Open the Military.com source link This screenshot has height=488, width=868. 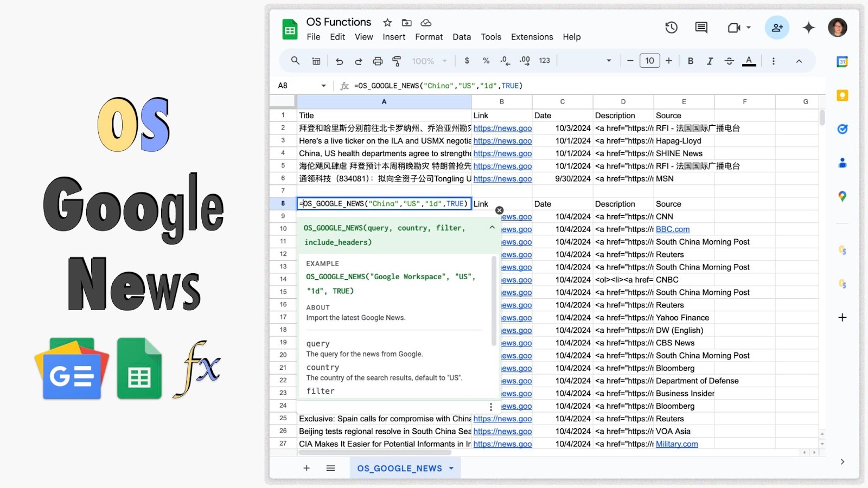pos(676,444)
